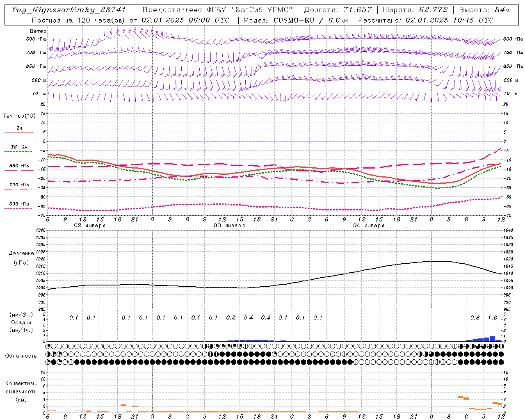
Task: Select the Высота: 84м label
Action: tap(484, 10)
